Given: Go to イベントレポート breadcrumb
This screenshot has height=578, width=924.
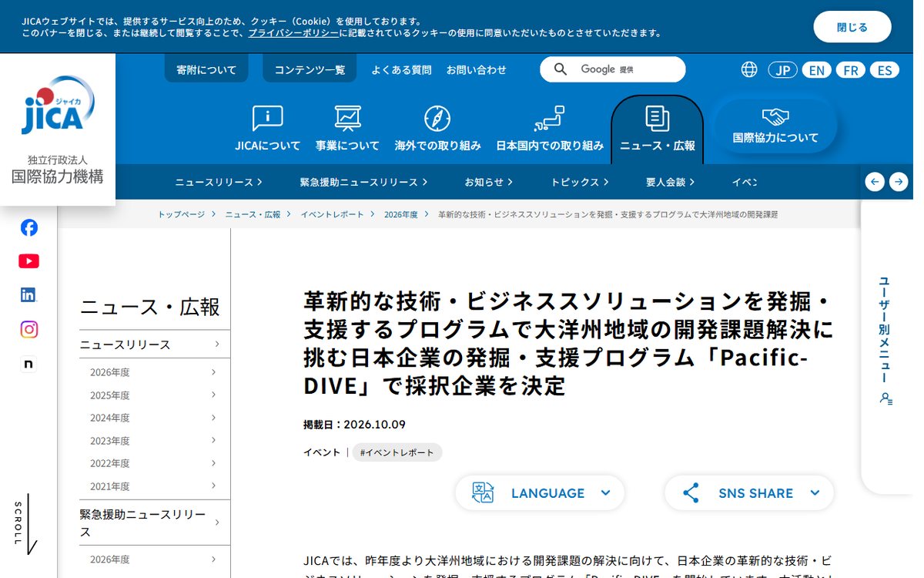Looking at the screenshot, I should tap(332, 214).
